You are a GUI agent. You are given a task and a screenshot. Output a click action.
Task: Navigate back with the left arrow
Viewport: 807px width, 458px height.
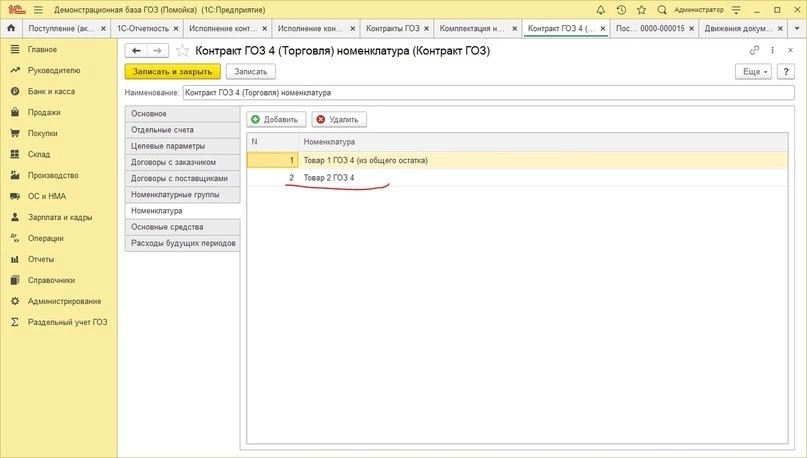point(136,50)
